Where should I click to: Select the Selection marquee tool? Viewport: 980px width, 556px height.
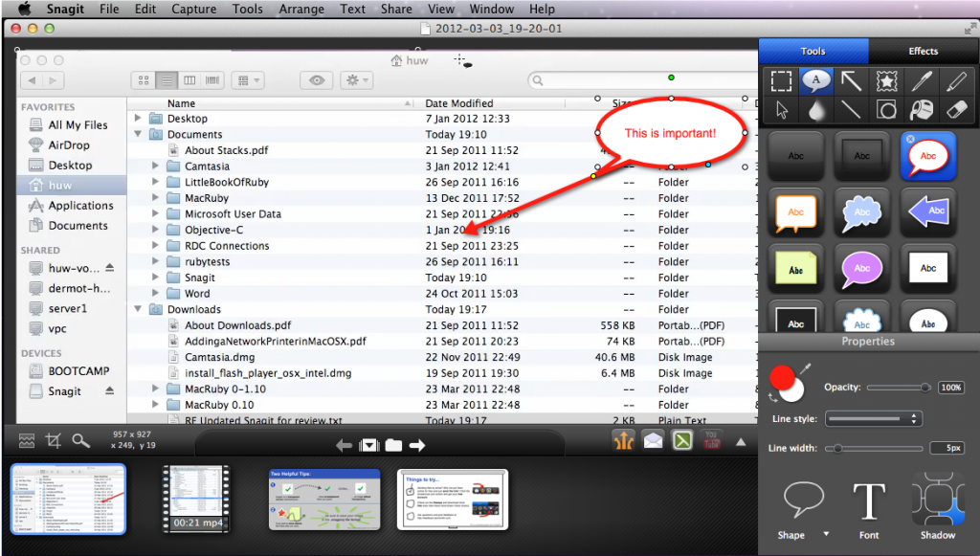click(781, 80)
